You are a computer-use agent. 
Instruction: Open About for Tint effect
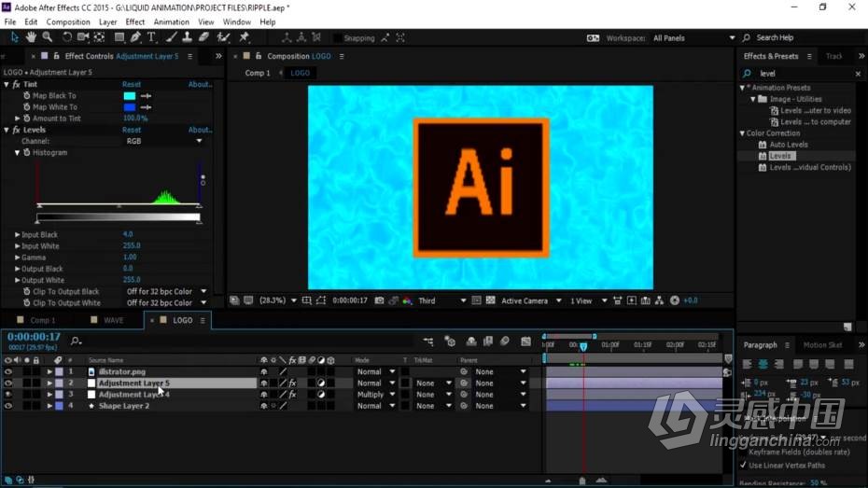[x=200, y=84]
